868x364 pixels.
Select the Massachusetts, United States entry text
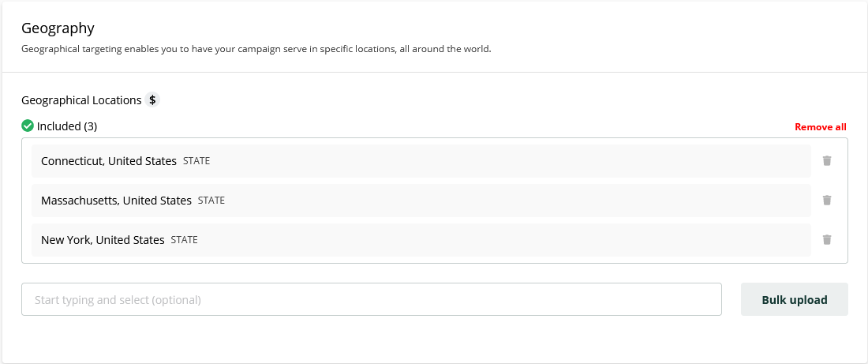pyautogui.click(x=116, y=201)
